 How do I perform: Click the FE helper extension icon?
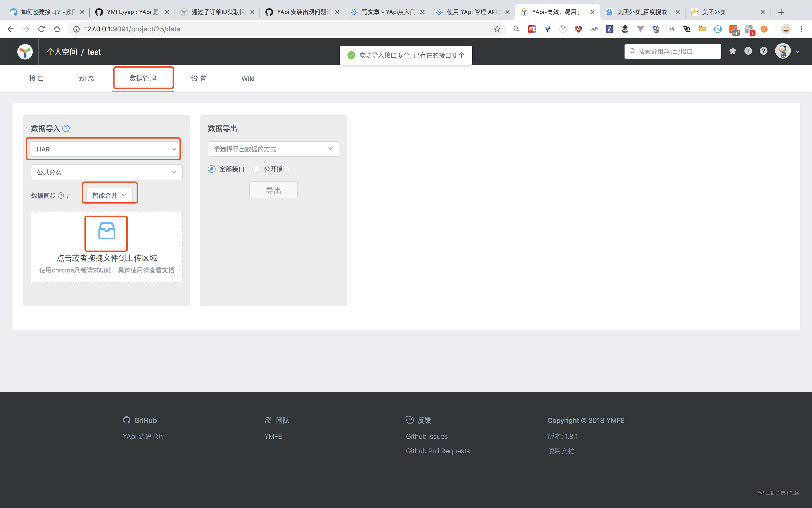tap(532, 29)
